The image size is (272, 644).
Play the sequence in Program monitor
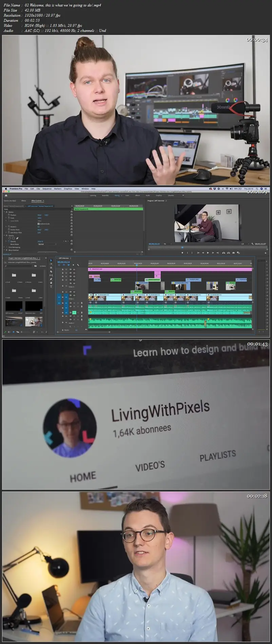(x=208, y=253)
